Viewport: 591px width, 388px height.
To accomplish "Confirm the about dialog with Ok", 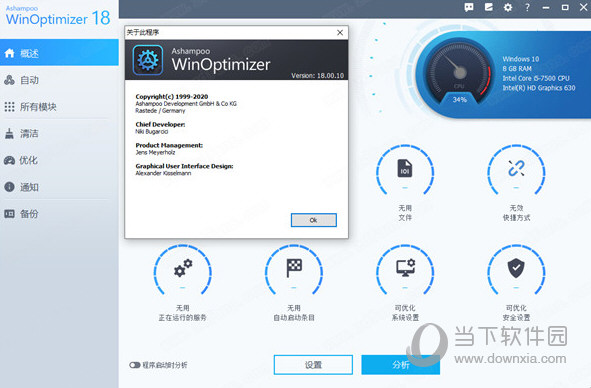I will coord(314,220).
